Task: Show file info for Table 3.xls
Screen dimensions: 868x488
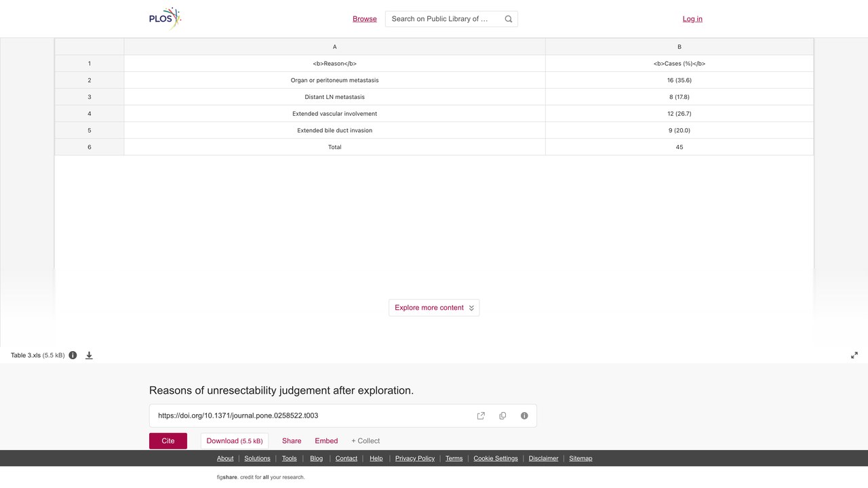Action: click(x=73, y=355)
